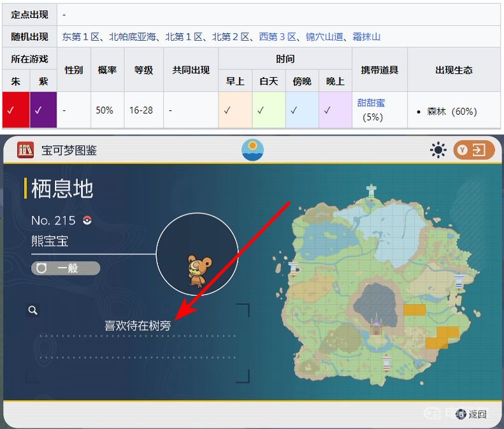Click the 50% probability cell
Viewport: 504px width, 429px height.
click(107, 110)
